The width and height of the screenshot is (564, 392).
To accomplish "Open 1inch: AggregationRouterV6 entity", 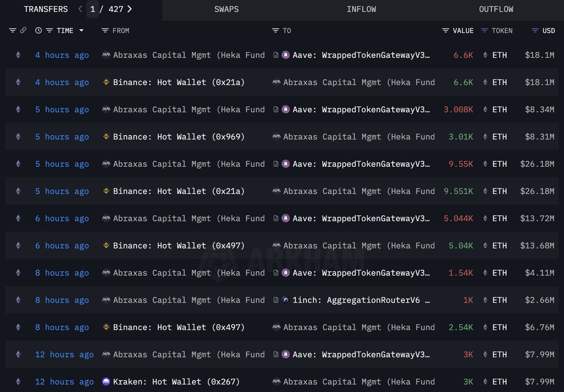I will (x=361, y=300).
